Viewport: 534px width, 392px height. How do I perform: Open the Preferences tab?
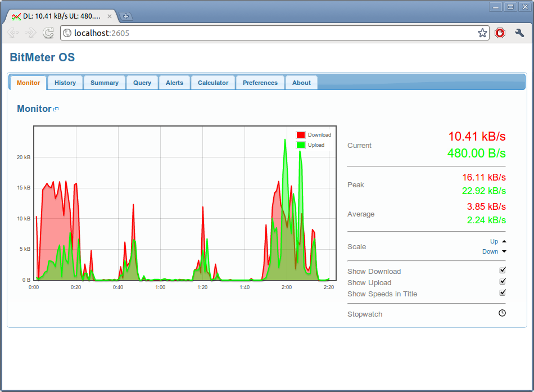pos(260,83)
